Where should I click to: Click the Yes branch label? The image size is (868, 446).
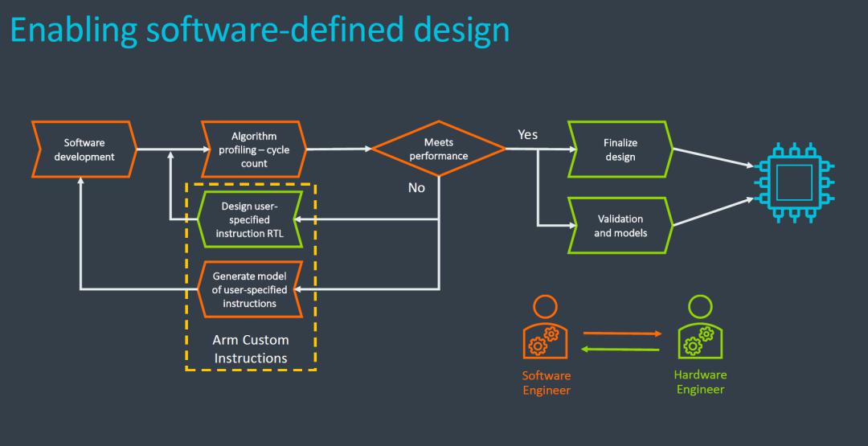[527, 134]
